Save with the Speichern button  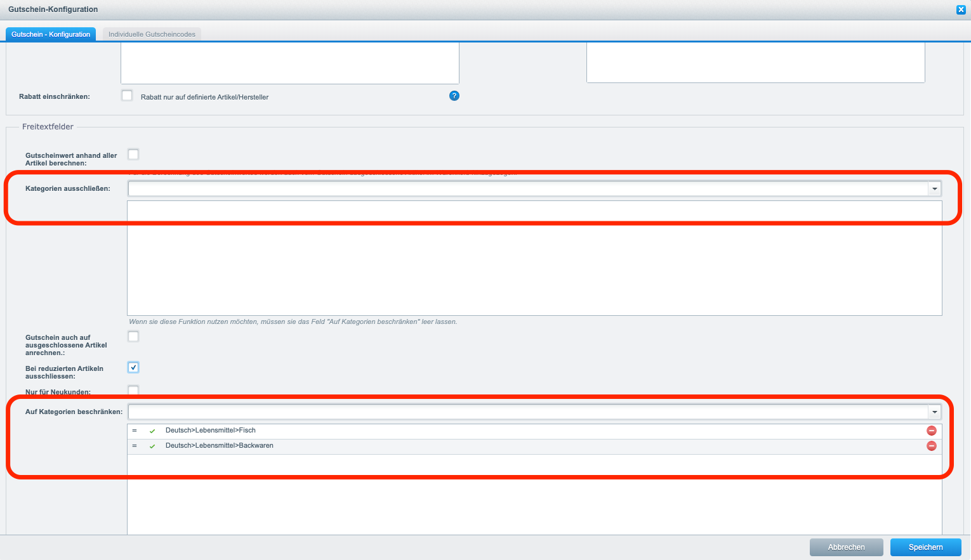click(x=926, y=547)
